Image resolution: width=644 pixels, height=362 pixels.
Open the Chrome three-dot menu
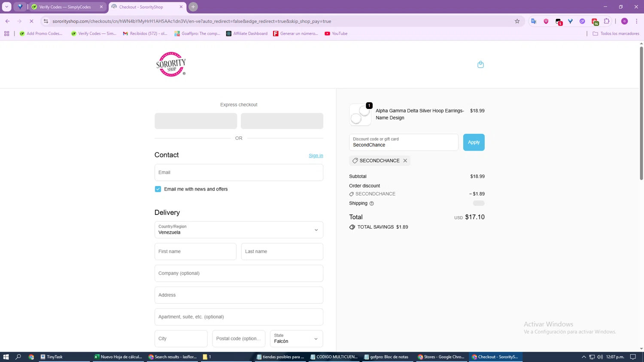click(637, 21)
